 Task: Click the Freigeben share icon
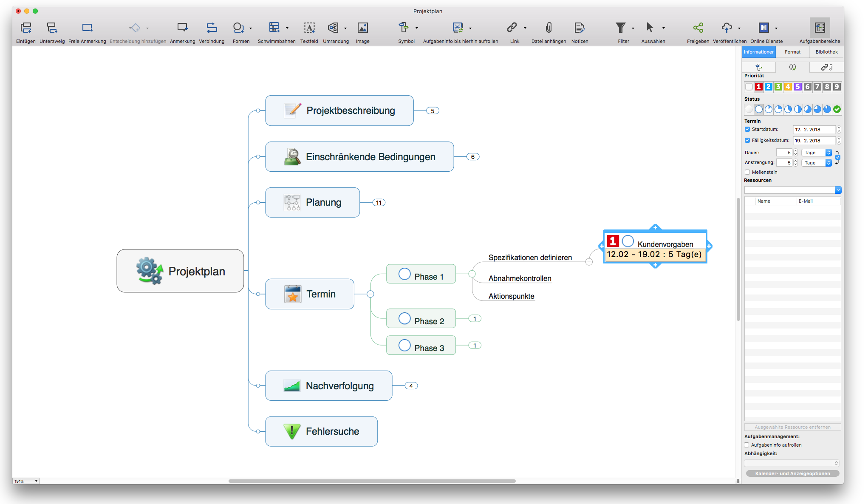pos(697,28)
